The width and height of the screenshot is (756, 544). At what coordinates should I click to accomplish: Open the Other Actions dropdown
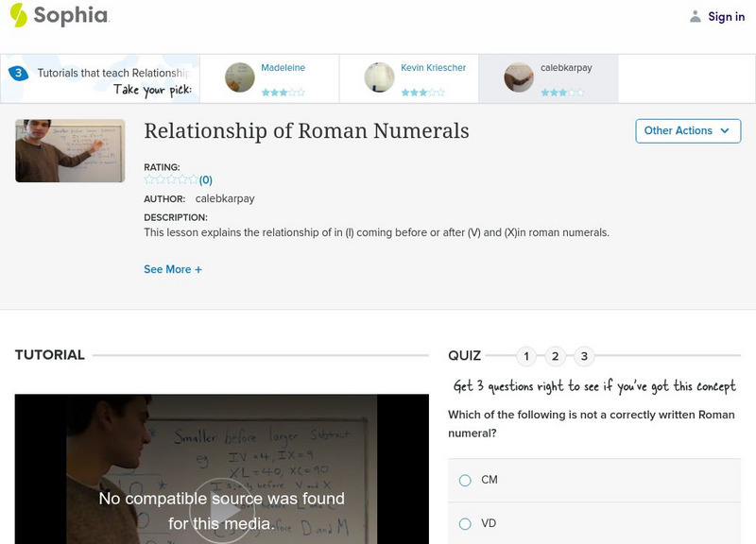pos(687,130)
